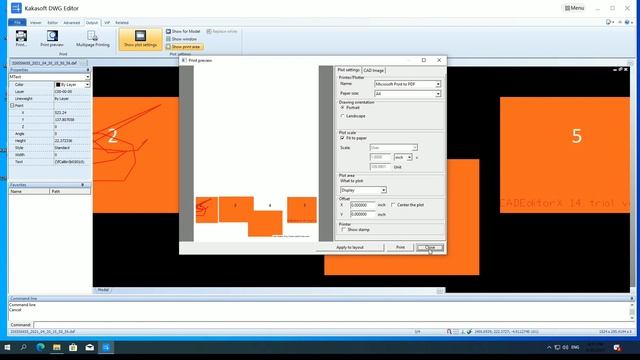
Task: Open Microsoft Store from taskbar
Action: 73,347
